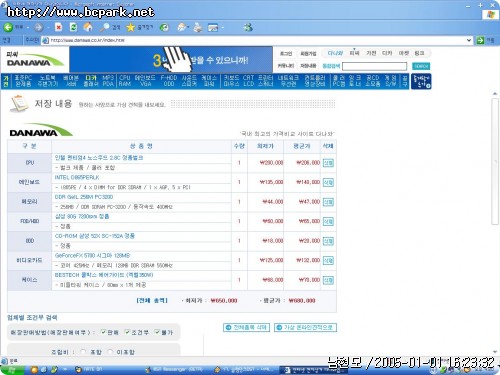Image resolution: width=500 pixels, height=375 pixels.
Task: Click the Go arrow beside address bar
Action: (480, 40)
